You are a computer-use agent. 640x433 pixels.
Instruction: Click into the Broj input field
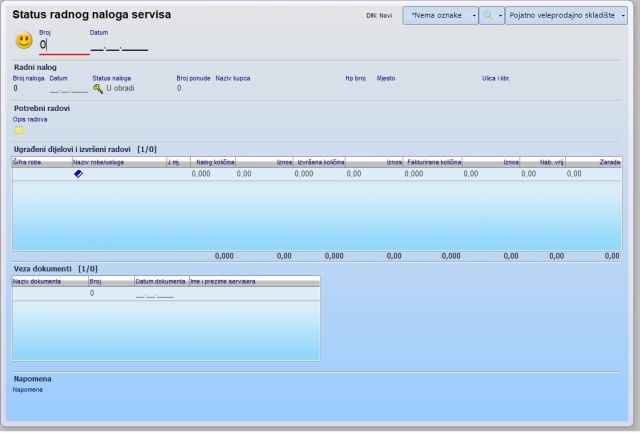point(63,45)
